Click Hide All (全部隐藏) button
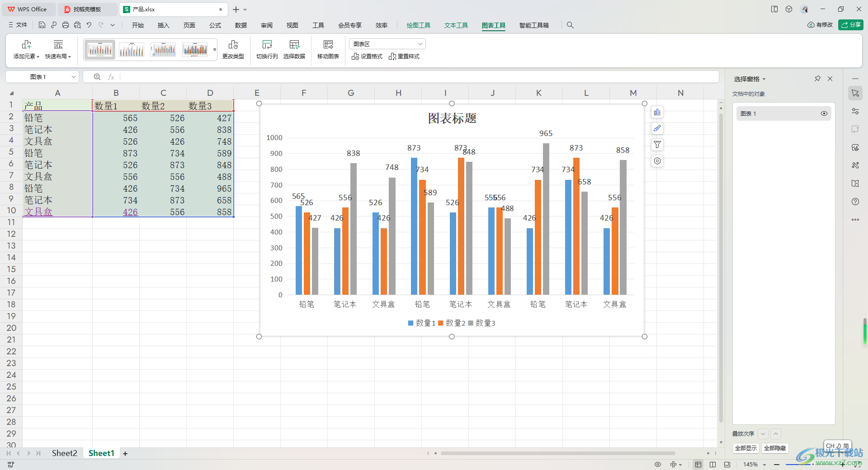 pos(775,448)
